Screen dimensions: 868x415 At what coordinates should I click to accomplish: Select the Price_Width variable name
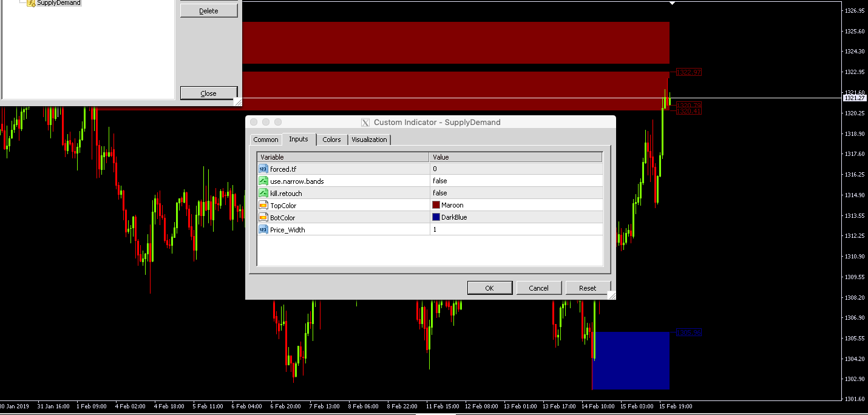pyautogui.click(x=288, y=229)
